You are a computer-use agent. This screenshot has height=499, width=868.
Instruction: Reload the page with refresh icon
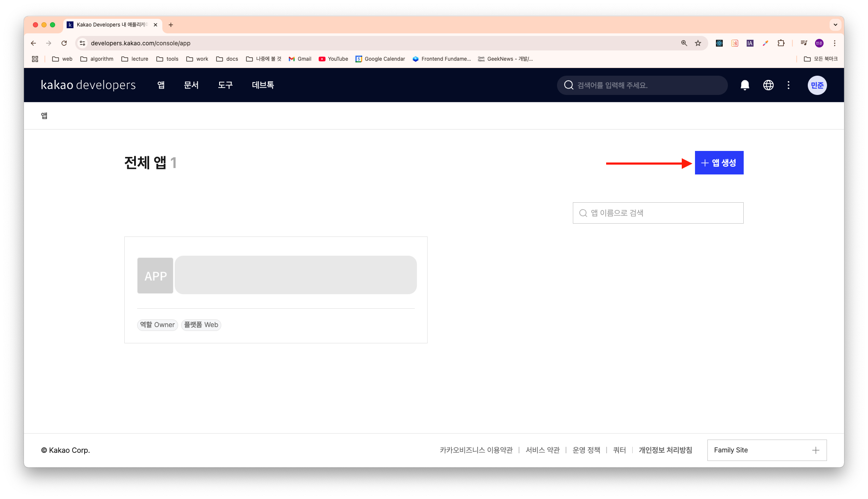point(64,43)
